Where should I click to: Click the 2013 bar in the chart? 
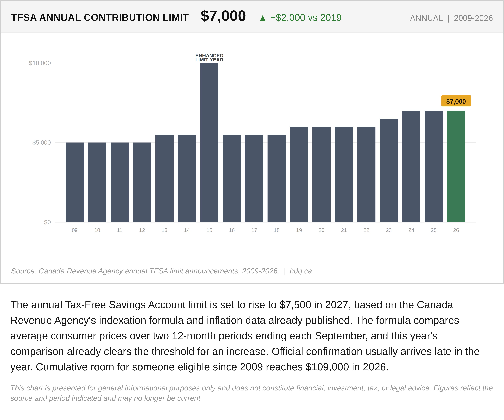[164, 178]
